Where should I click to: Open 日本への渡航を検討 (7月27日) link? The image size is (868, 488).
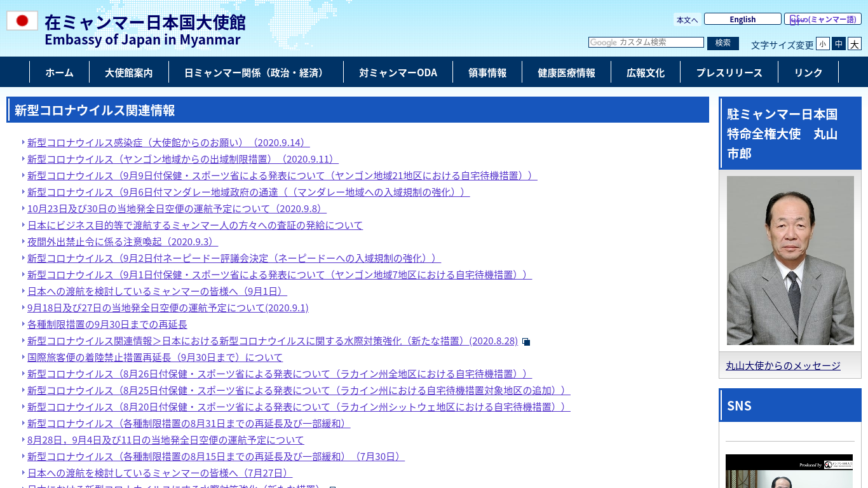[x=160, y=473]
